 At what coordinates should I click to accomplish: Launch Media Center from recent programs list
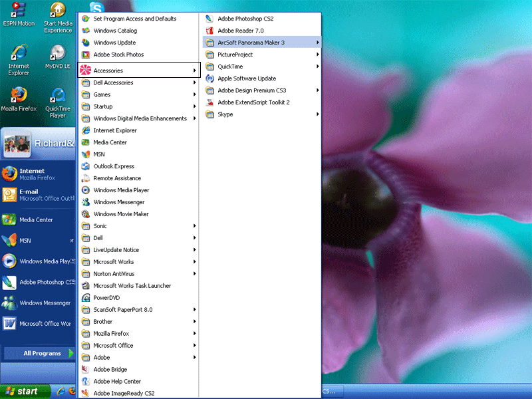[x=38, y=220]
